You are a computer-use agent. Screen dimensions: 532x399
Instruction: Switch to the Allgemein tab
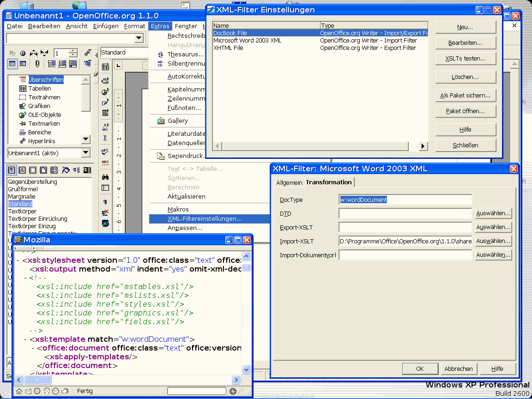click(289, 182)
